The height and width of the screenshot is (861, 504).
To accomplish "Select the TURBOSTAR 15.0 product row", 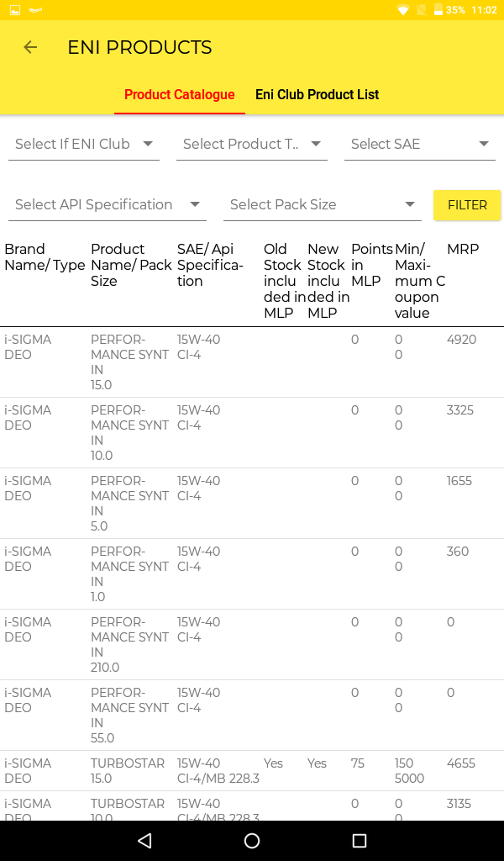I will [252, 770].
